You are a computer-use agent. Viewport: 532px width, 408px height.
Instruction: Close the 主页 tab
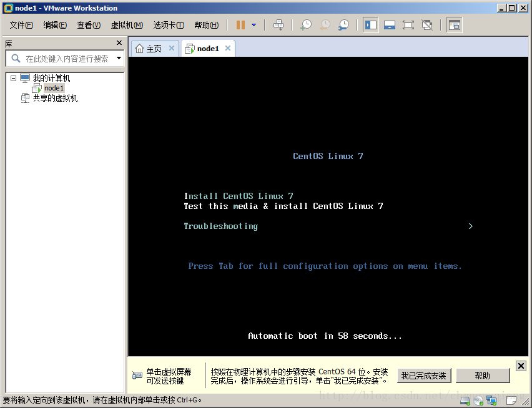click(x=172, y=48)
